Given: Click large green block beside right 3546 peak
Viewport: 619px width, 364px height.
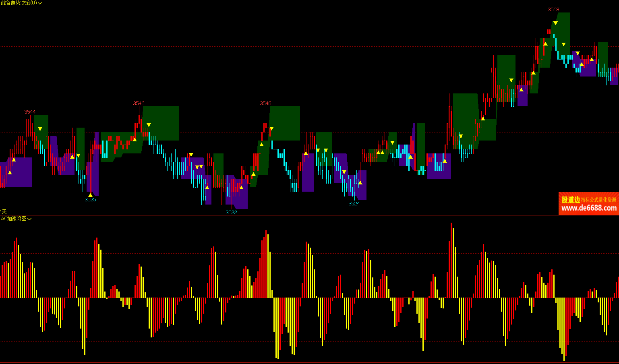Looking at the screenshot, I should pyautogui.click(x=286, y=123).
